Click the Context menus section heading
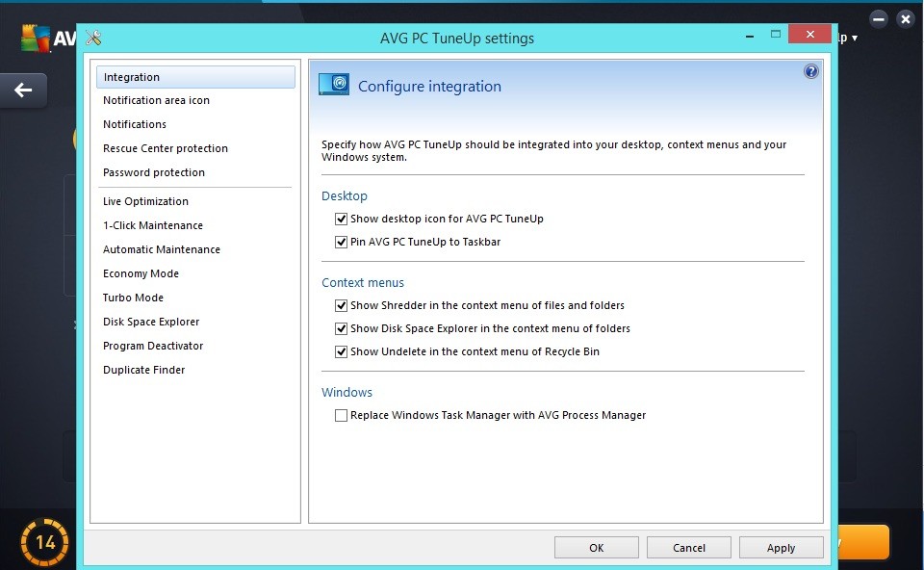Screen dimensions: 924x570 point(363,282)
